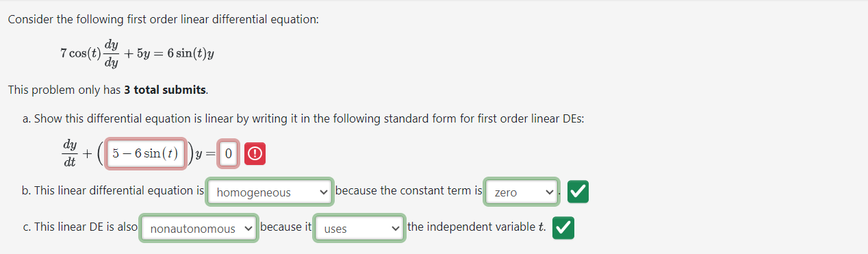Click the red error exclamation icon
Screen dimensions: 868x254
pos(255,154)
